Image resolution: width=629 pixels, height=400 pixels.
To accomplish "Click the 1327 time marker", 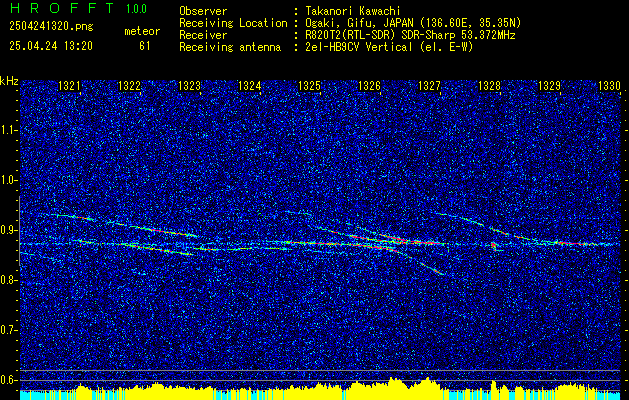I will coord(430,86).
